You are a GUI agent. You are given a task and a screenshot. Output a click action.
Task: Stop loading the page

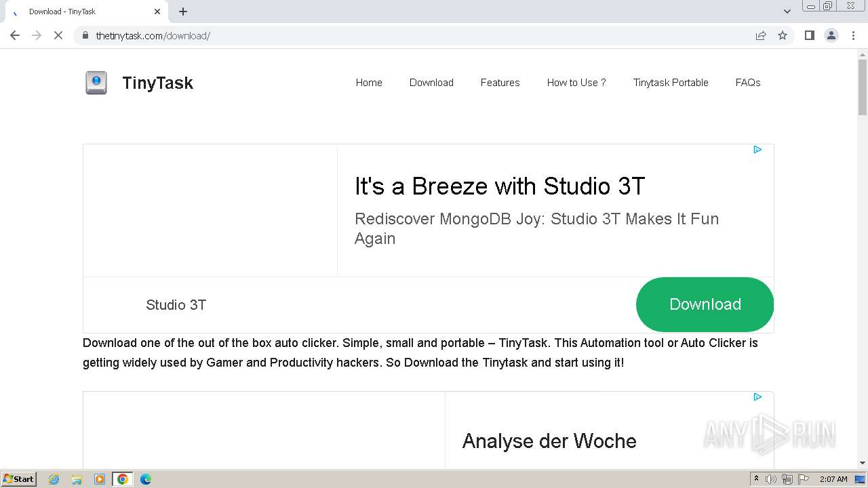click(x=58, y=35)
